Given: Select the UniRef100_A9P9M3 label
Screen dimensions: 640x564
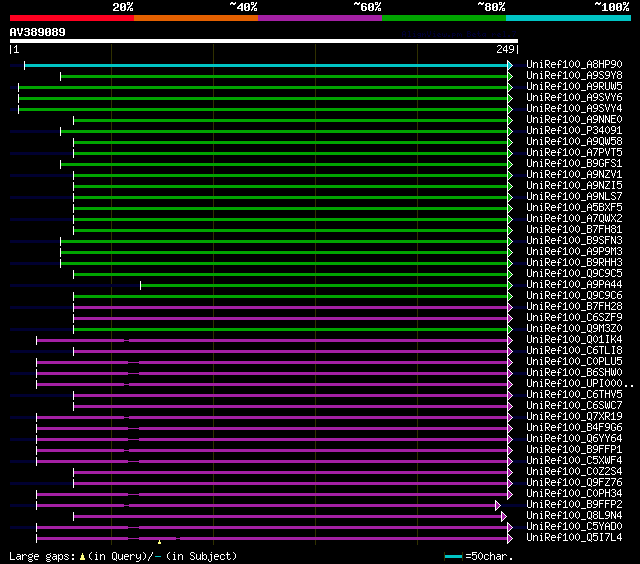Looking at the screenshot, I should (x=574, y=252).
